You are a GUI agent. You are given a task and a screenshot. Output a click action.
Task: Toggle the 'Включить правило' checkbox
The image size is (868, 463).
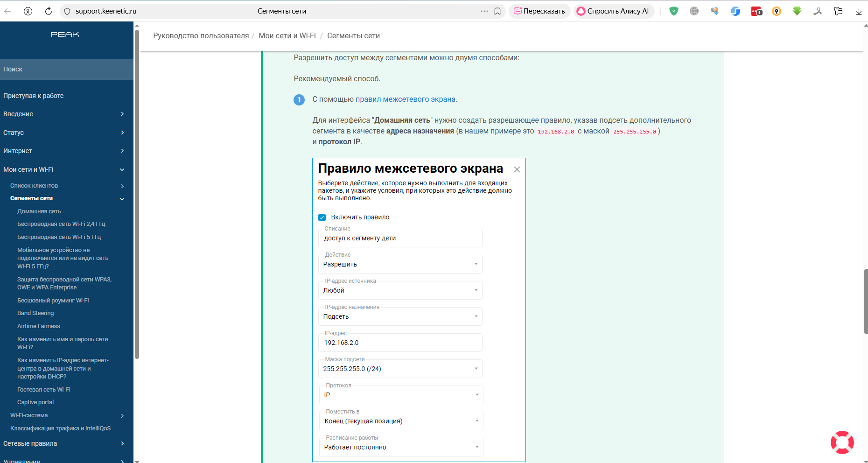coord(322,217)
